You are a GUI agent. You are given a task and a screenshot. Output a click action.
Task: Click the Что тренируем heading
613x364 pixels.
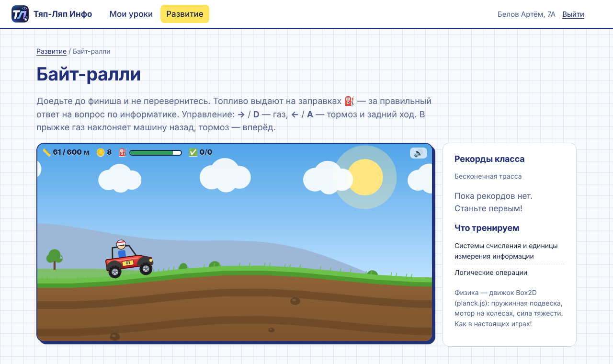[487, 228]
